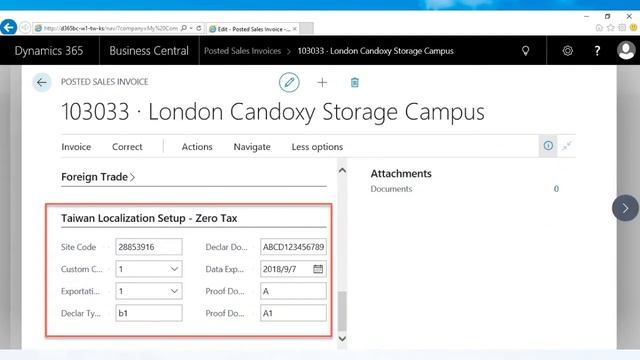Viewport: 640px width, 360px height.
Task: Click the Dynamics 365 link
Action: (x=49, y=51)
